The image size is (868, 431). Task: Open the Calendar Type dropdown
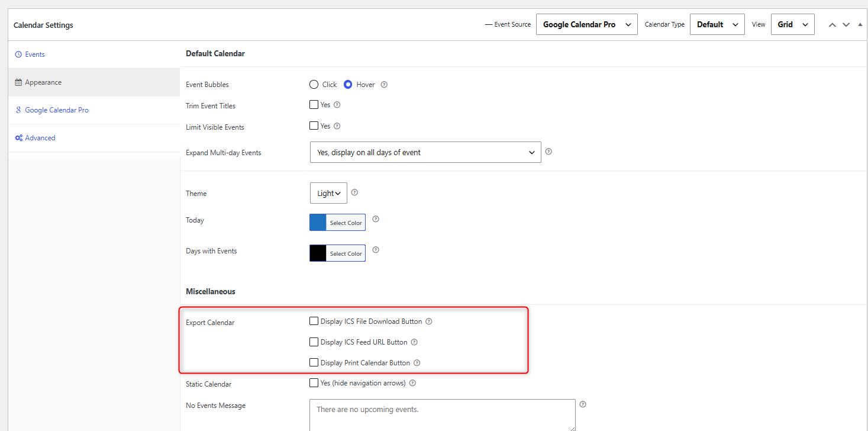click(717, 24)
